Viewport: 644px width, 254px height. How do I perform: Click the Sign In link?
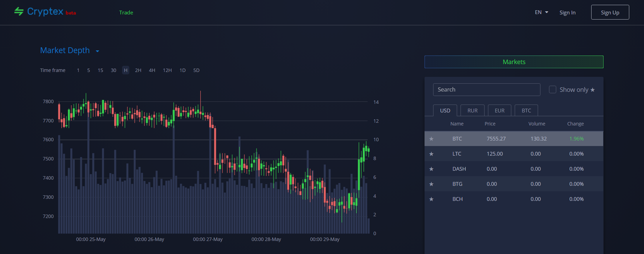(x=567, y=13)
